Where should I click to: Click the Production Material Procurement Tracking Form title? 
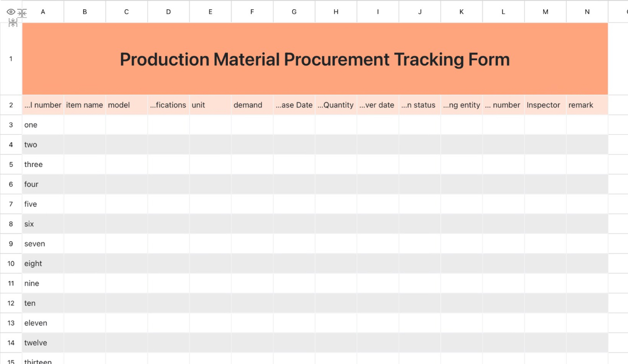coord(315,59)
